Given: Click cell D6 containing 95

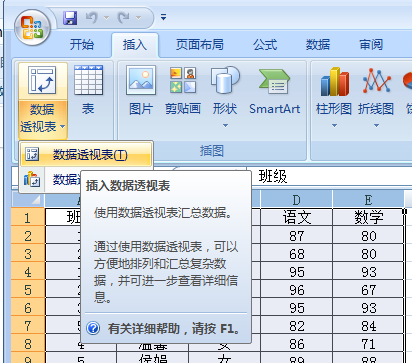Looking at the screenshot, I should pyautogui.click(x=296, y=308).
